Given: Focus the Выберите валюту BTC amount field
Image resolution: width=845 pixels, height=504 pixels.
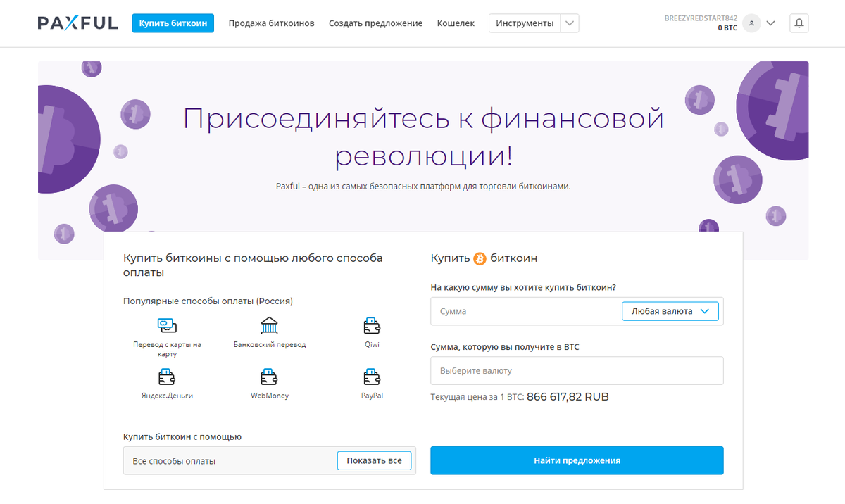Looking at the screenshot, I should [x=577, y=370].
